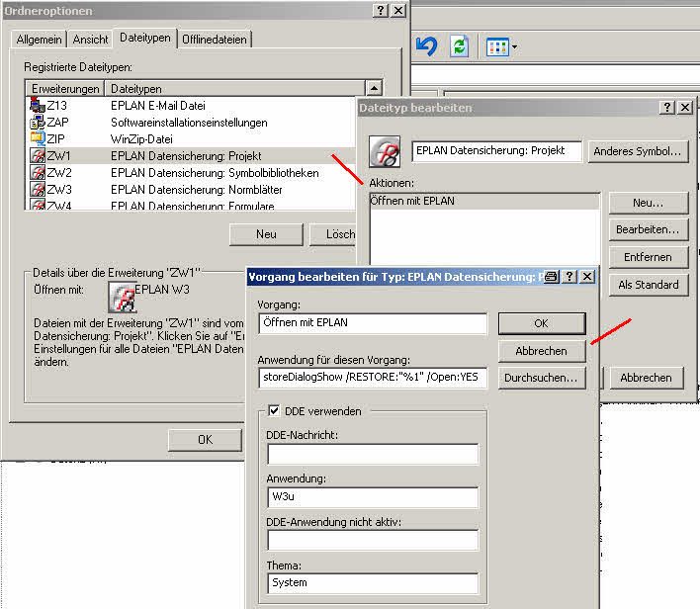Click the ZW1 EPLAN file icon

tap(37, 155)
